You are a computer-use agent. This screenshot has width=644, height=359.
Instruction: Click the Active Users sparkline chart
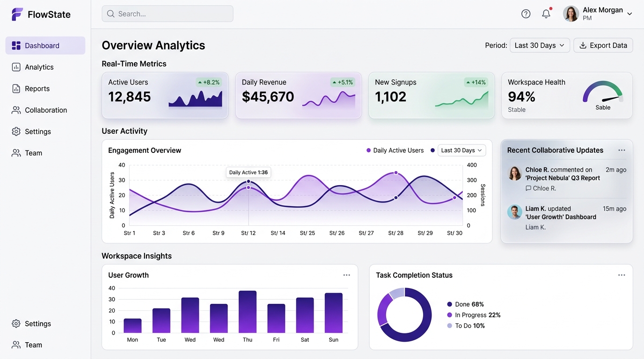tap(196, 99)
